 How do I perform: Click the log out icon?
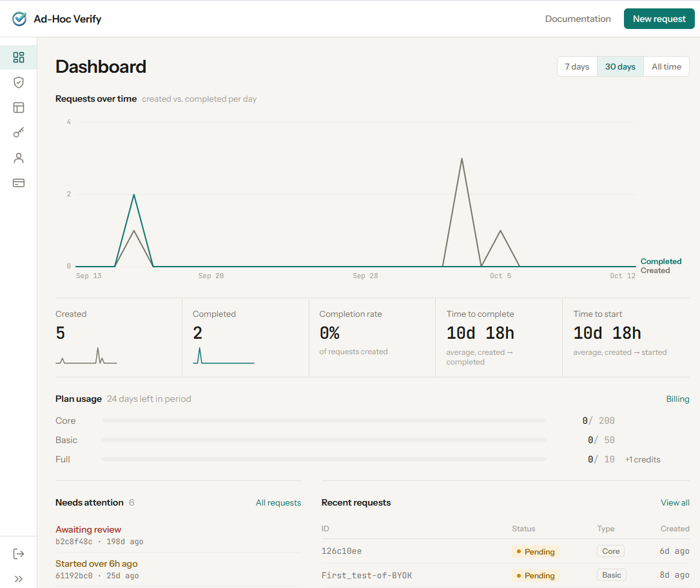[18, 554]
